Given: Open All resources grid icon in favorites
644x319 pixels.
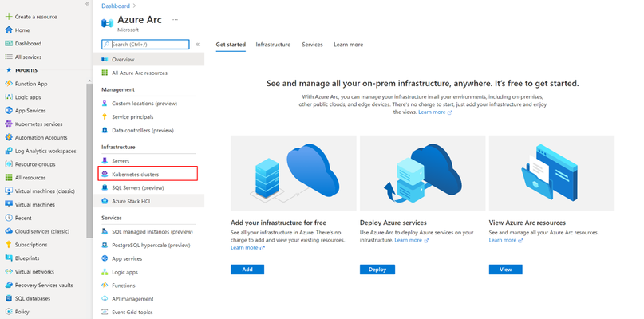Looking at the screenshot, I should (x=8, y=178).
